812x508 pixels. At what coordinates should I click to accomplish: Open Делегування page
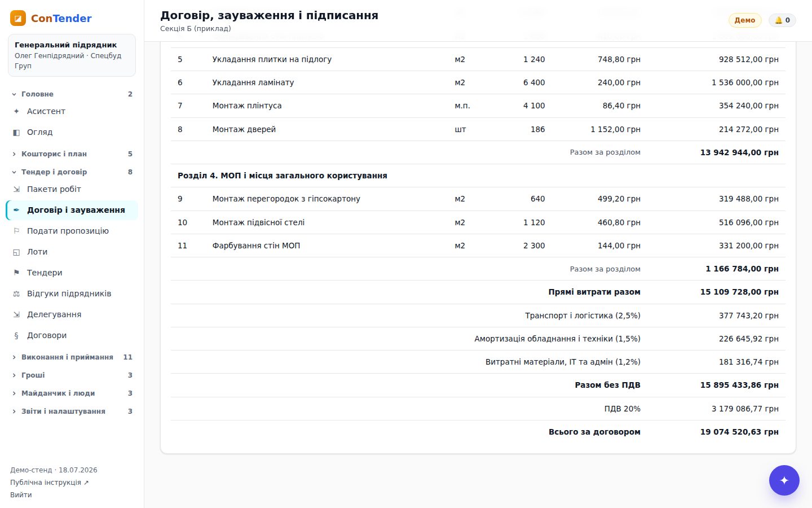(72, 314)
